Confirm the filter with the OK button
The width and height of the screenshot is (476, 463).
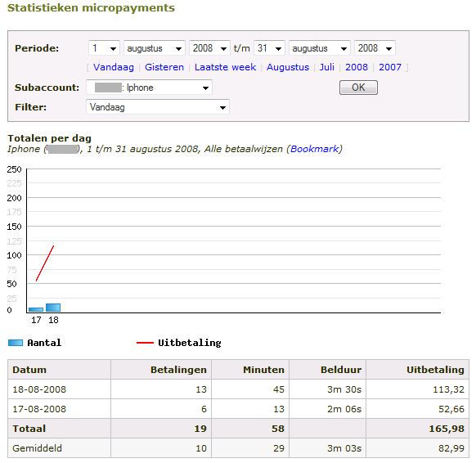tap(358, 88)
